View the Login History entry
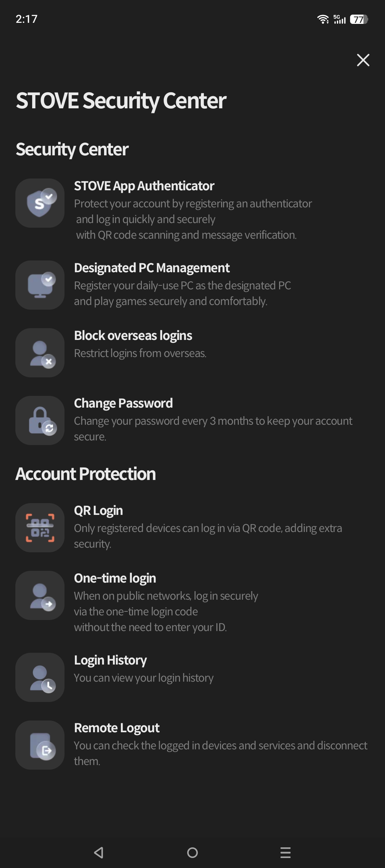Image resolution: width=385 pixels, height=868 pixels. [111, 660]
